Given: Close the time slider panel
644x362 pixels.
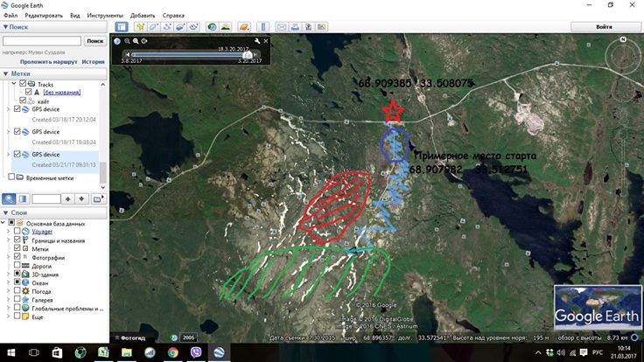Looking at the screenshot, I should tap(266, 41).
